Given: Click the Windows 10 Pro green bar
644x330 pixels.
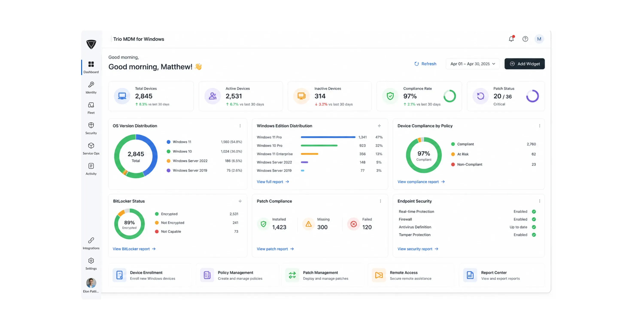Looking at the screenshot, I should coord(319,145).
